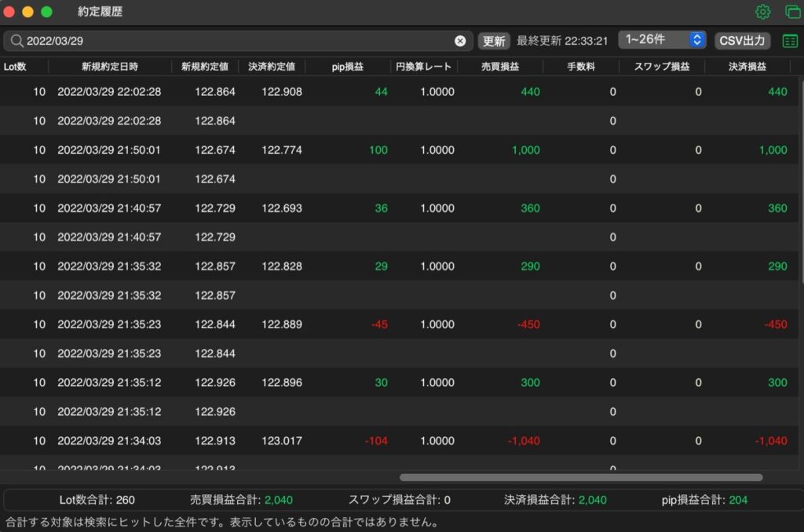This screenshot has height=532, width=804.
Task: Click the horizontal scrollbar thumb
Action: point(581,478)
